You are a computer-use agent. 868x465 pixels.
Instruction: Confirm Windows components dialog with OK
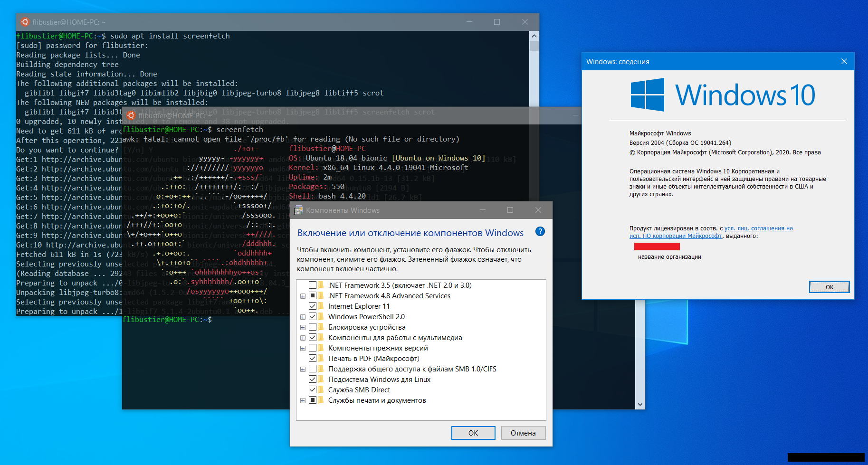coord(473,433)
